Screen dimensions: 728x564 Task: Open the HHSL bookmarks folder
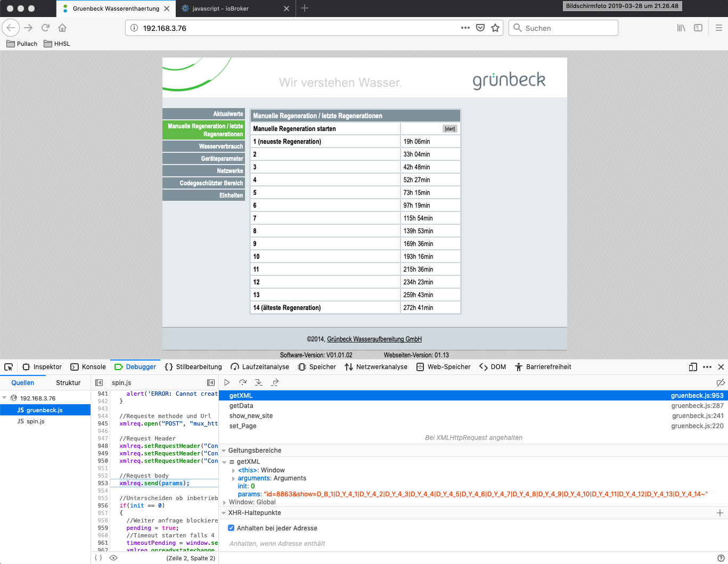(57, 44)
